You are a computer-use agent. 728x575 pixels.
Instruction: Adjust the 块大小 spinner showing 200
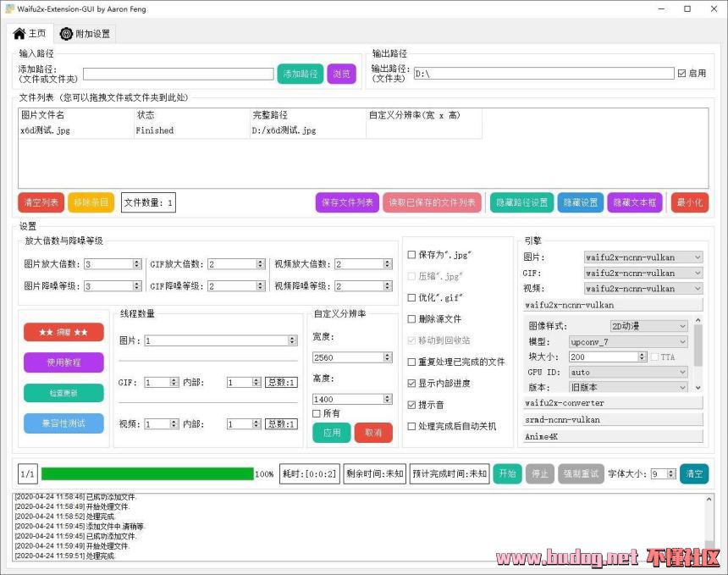(608, 357)
